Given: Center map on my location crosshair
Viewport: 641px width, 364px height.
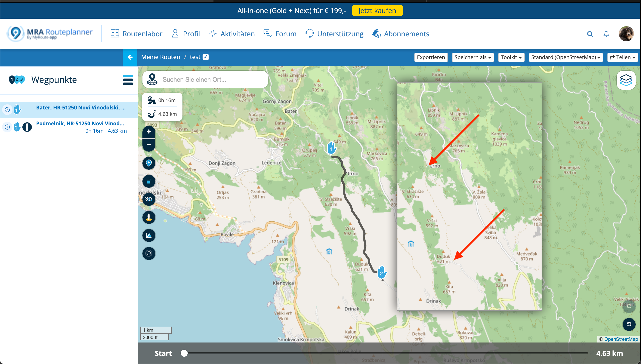Looking at the screenshot, I should pos(149,253).
